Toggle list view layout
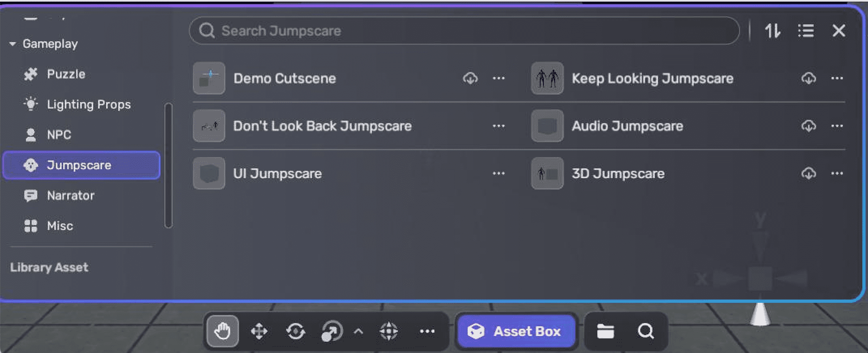 (806, 31)
